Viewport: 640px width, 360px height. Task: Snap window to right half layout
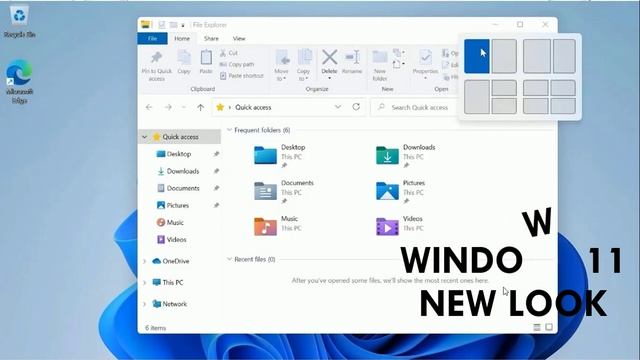(x=504, y=56)
